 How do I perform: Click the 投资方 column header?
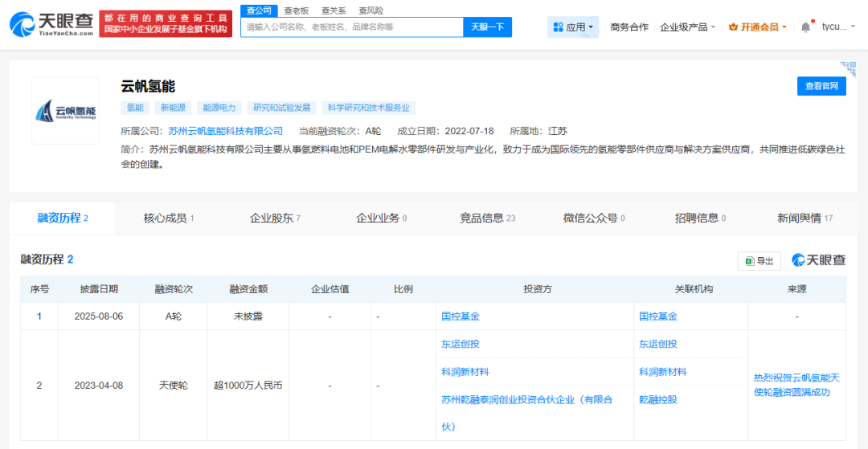point(534,289)
